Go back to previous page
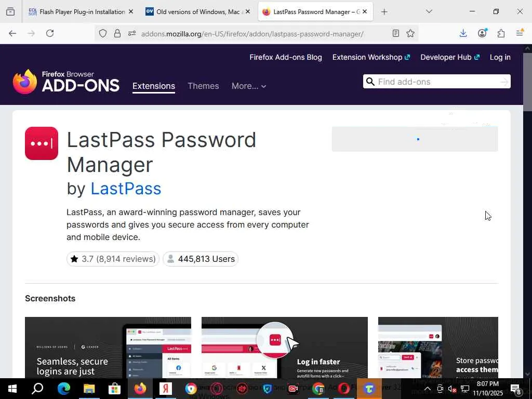Image resolution: width=532 pixels, height=399 pixels. click(12, 33)
